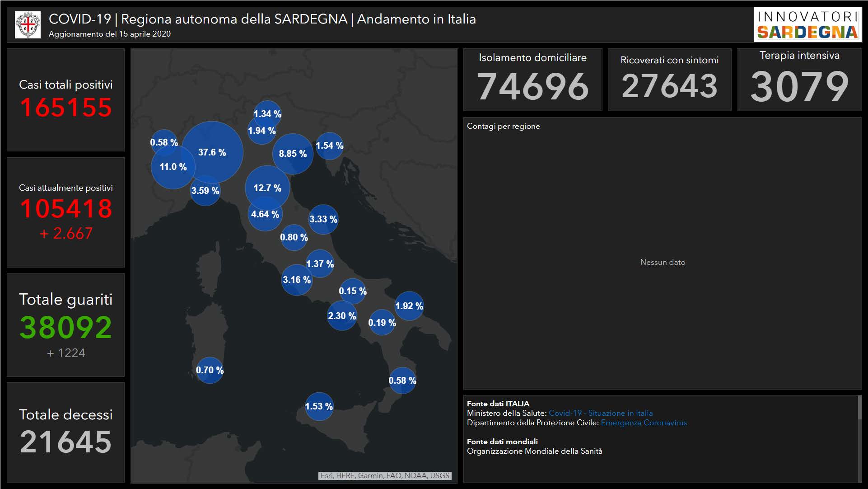The image size is (868, 489).
Task: Select the 3.16 % map bubble
Action: coord(297,280)
